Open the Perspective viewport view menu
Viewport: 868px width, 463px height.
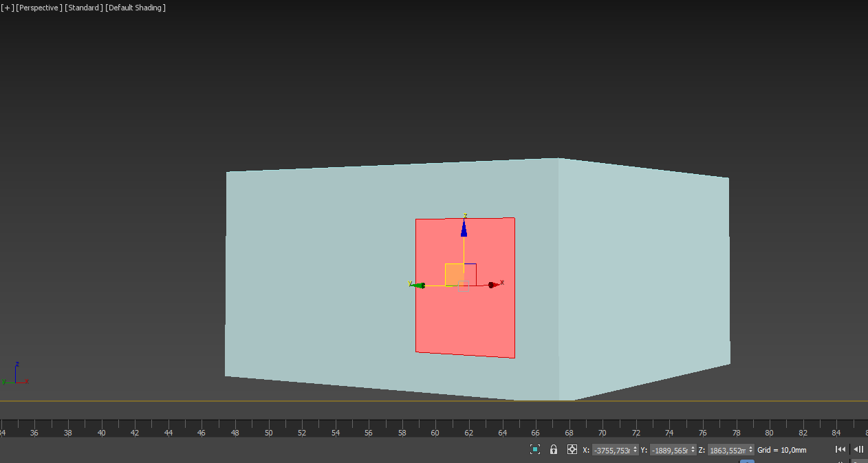point(39,8)
